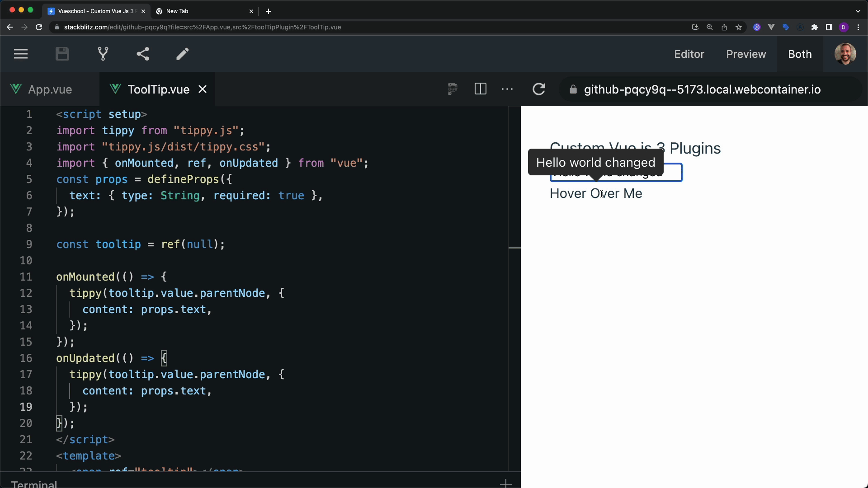
Task: Open the Chrome profile D avatar
Action: [x=844, y=27]
